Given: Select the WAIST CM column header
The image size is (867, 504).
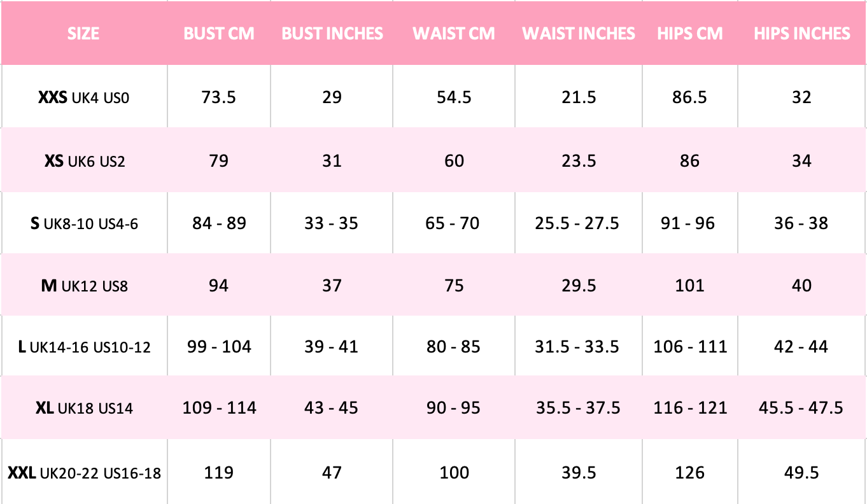Looking at the screenshot, I should click(454, 34).
